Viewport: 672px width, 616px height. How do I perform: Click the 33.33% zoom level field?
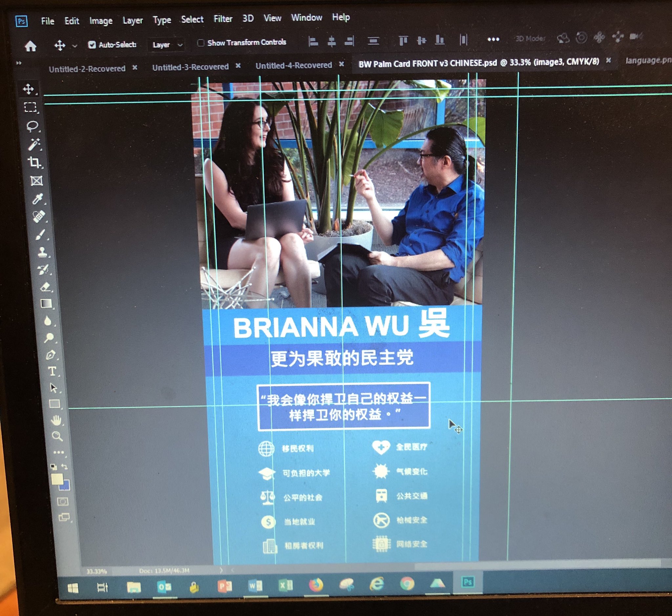tap(96, 571)
